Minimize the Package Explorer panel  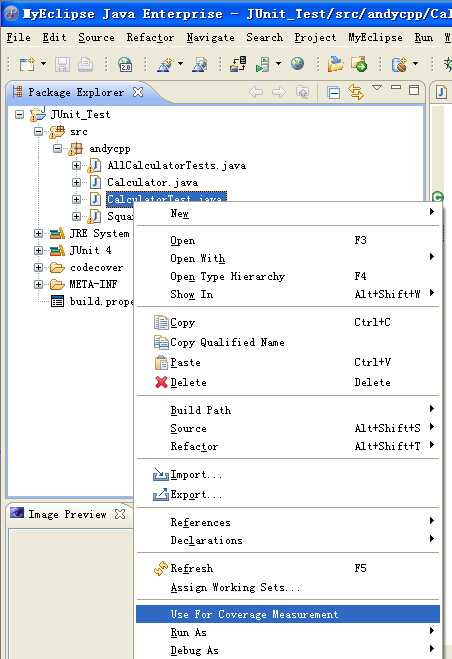(396, 87)
